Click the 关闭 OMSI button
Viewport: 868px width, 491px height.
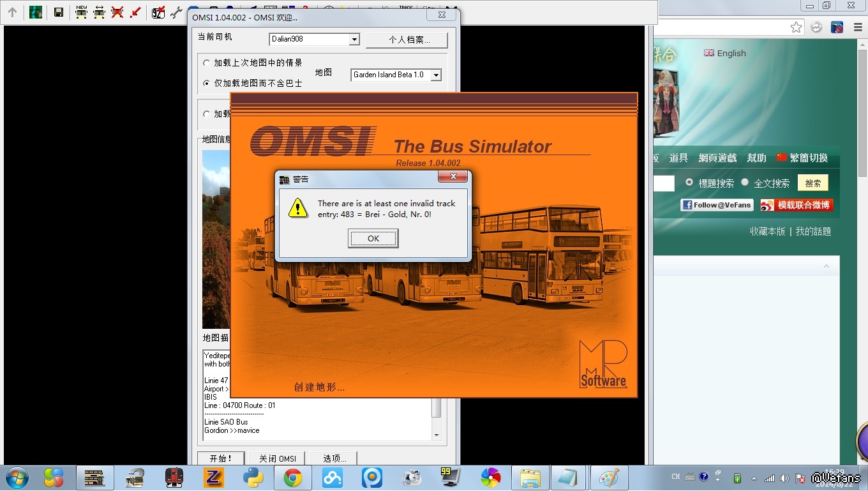277,458
